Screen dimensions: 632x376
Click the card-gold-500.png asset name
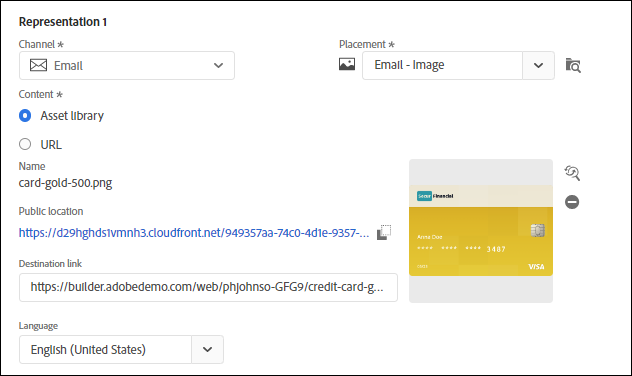coord(65,183)
